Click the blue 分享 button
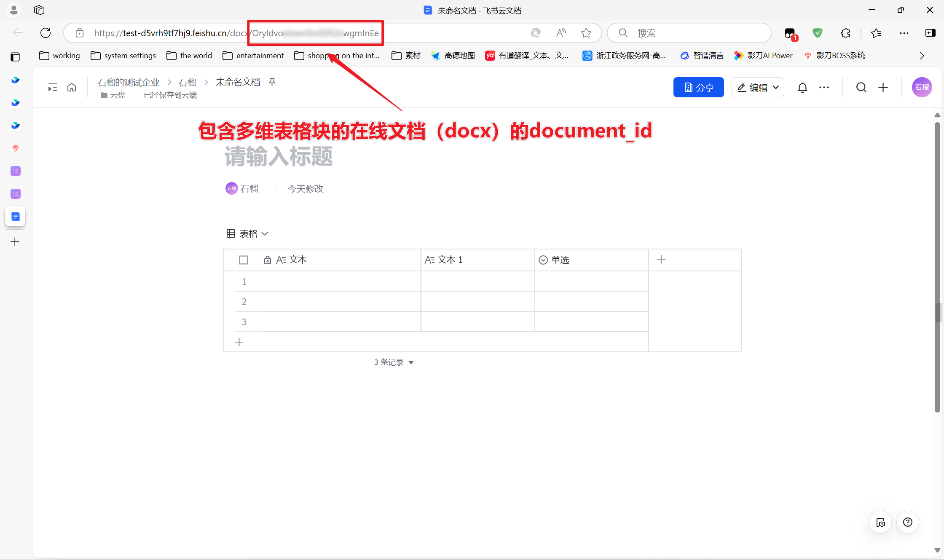 coord(698,87)
